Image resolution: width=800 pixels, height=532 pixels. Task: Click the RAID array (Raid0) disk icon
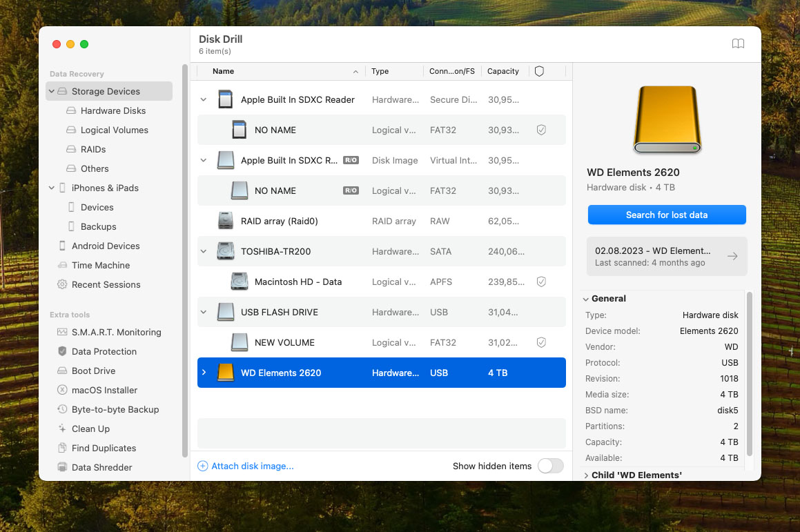tap(226, 221)
